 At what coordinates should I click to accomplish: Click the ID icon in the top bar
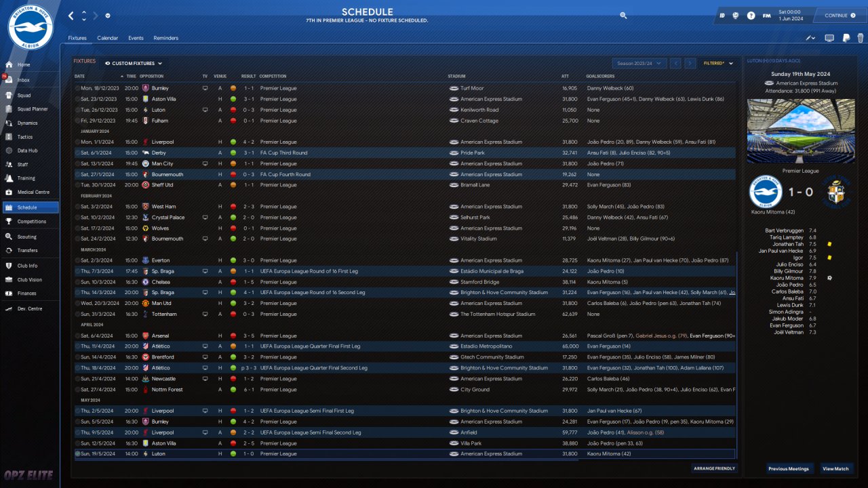[x=722, y=16]
